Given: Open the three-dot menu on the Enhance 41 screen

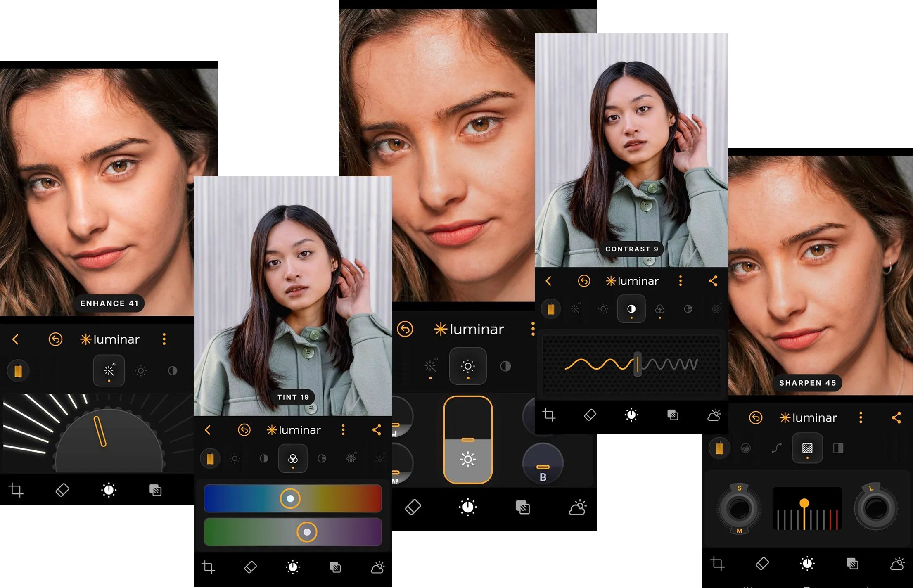Looking at the screenshot, I should click(x=164, y=339).
